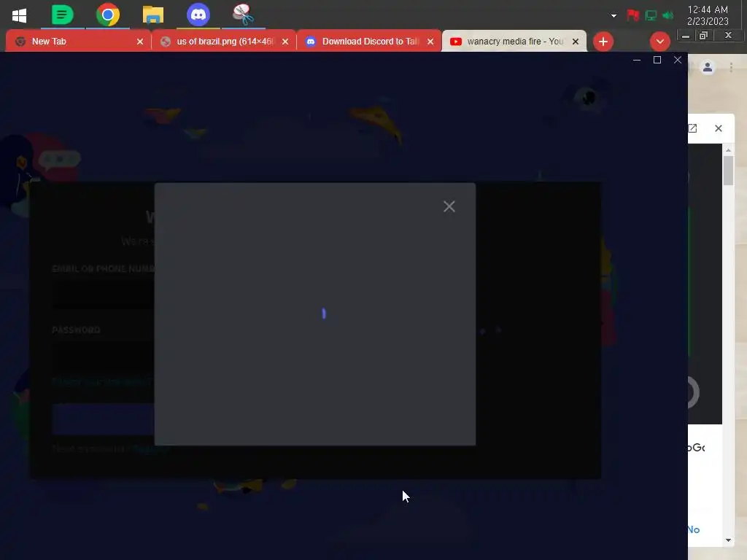Screen dimensions: 747x560
Task: Close the Discord window
Action: (x=678, y=60)
